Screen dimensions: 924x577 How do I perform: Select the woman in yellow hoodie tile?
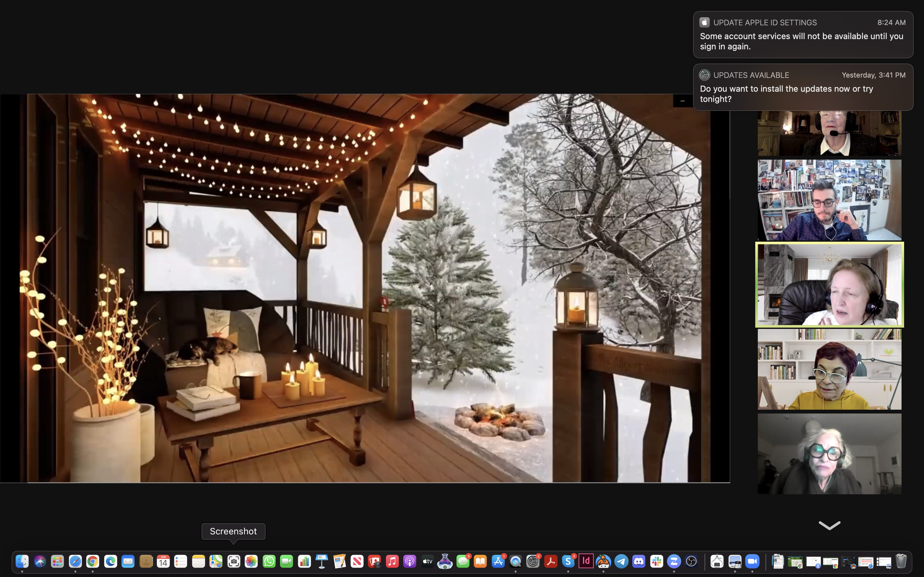(829, 369)
